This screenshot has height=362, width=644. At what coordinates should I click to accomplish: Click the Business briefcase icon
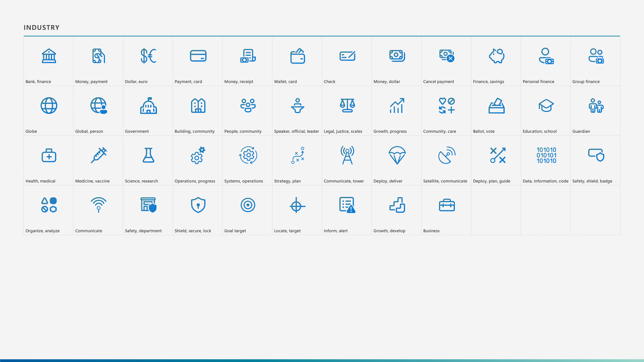pos(447,205)
